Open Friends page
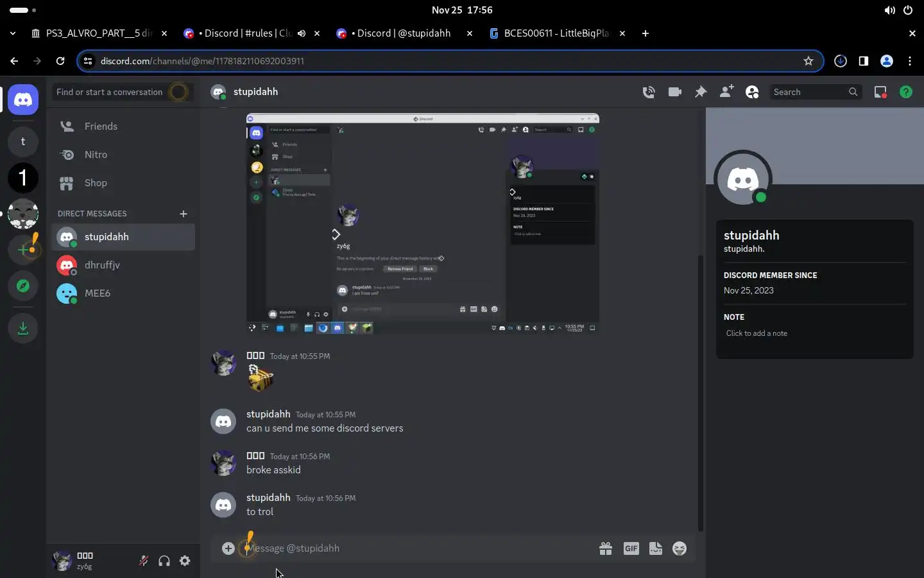This screenshot has width=924, height=578. click(123, 127)
